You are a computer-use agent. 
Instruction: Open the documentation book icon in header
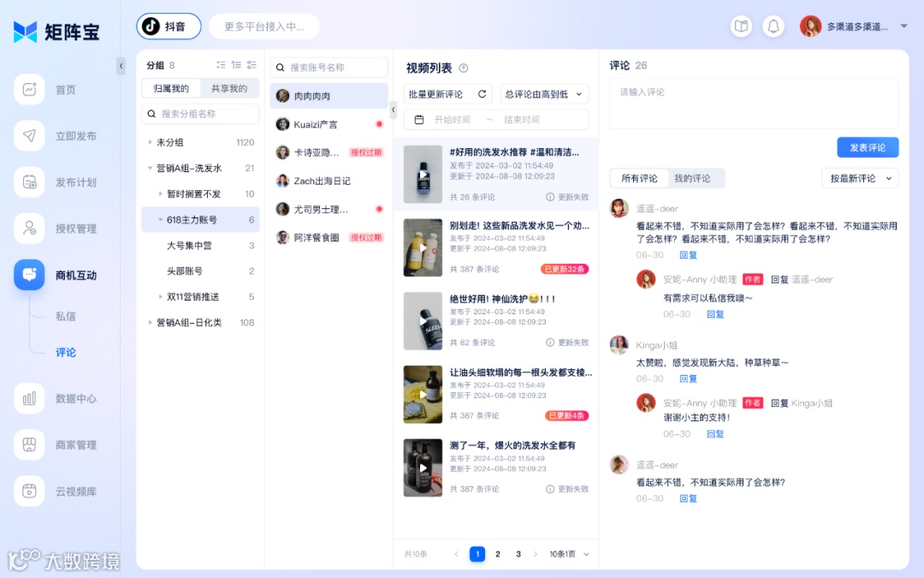[741, 26]
